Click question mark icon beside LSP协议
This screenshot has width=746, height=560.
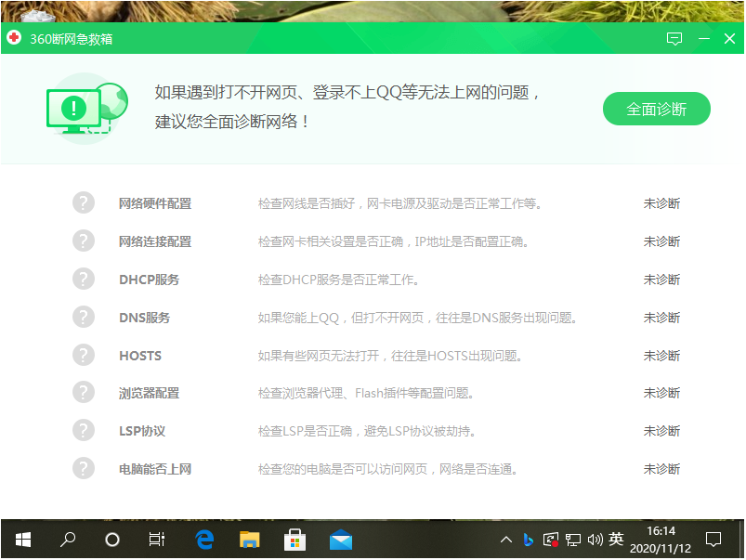84,430
